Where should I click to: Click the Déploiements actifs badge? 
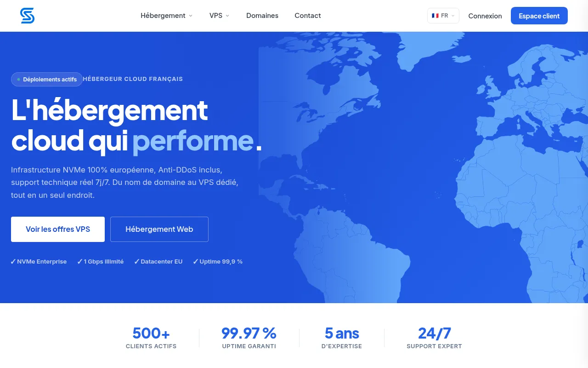(47, 79)
